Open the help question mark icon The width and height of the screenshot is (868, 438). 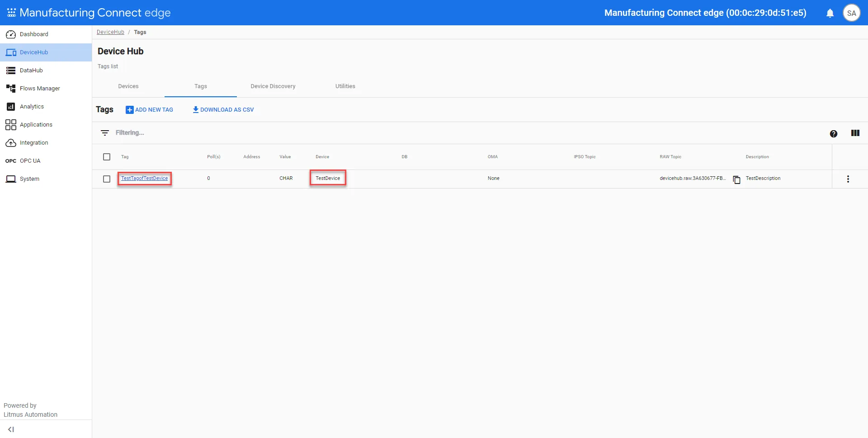pyautogui.click(x=834, y=134)
